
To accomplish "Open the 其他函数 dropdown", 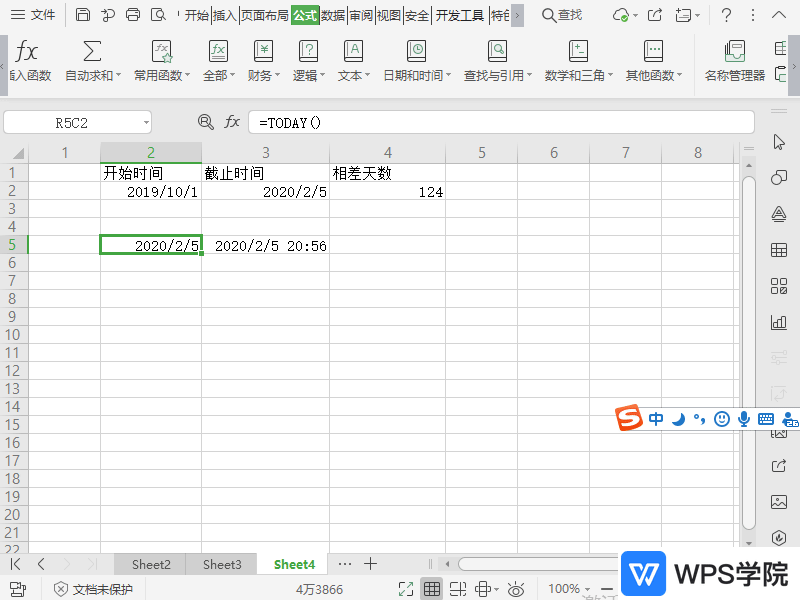I will pos(654,61).
